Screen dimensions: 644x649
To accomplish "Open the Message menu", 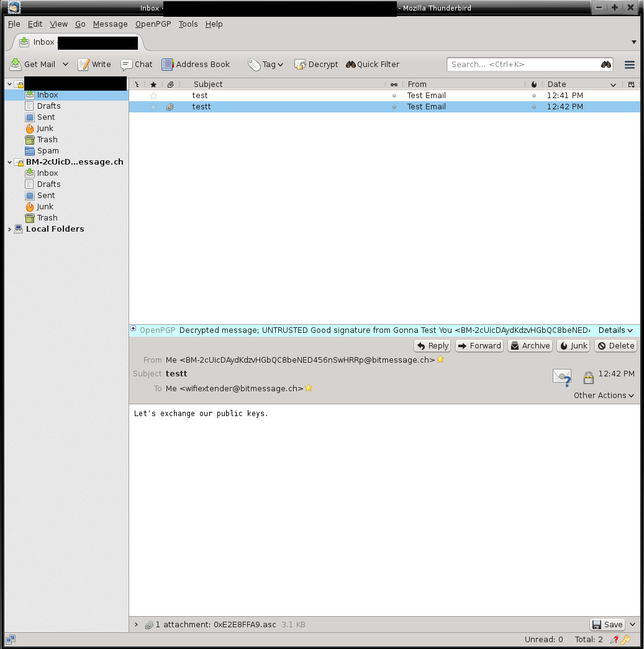I will (111, 24).
